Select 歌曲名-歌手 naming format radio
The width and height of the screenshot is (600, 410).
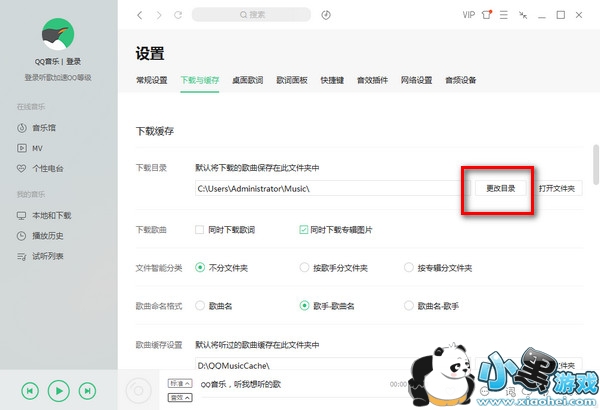pyautogui.click(x=409, y=305)
